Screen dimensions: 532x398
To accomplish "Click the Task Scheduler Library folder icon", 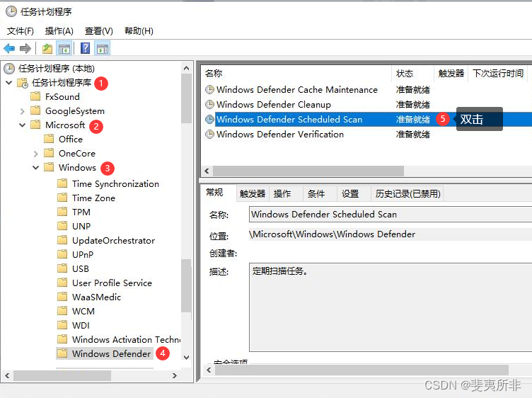I will (x=23, y=83).
